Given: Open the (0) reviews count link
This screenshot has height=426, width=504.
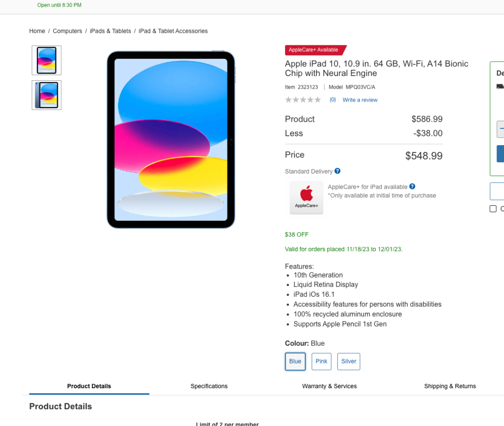Looking at the screenshot, I should (x=333, y=99).
